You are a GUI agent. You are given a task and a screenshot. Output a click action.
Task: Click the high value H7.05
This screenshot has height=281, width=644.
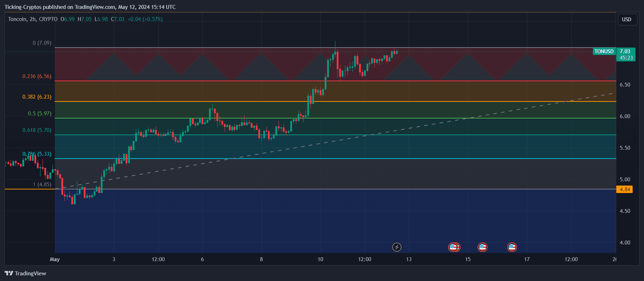(x=84, y=19)
